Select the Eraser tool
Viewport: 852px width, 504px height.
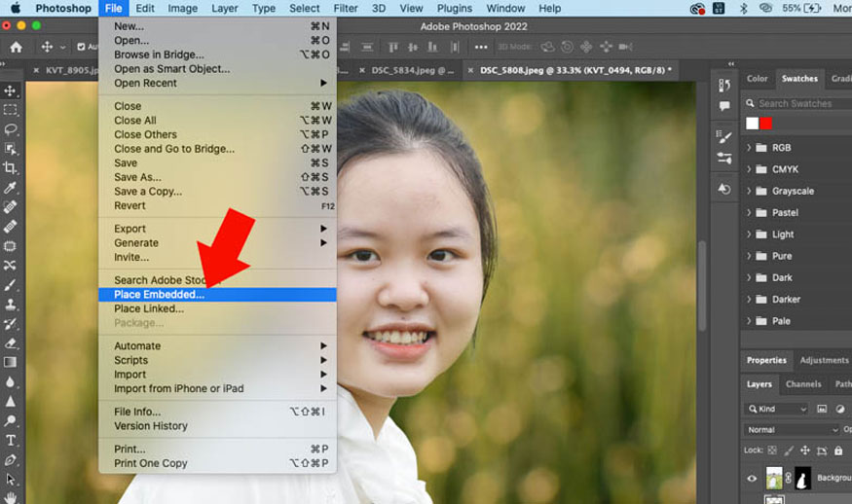click(x=10, y=343)
